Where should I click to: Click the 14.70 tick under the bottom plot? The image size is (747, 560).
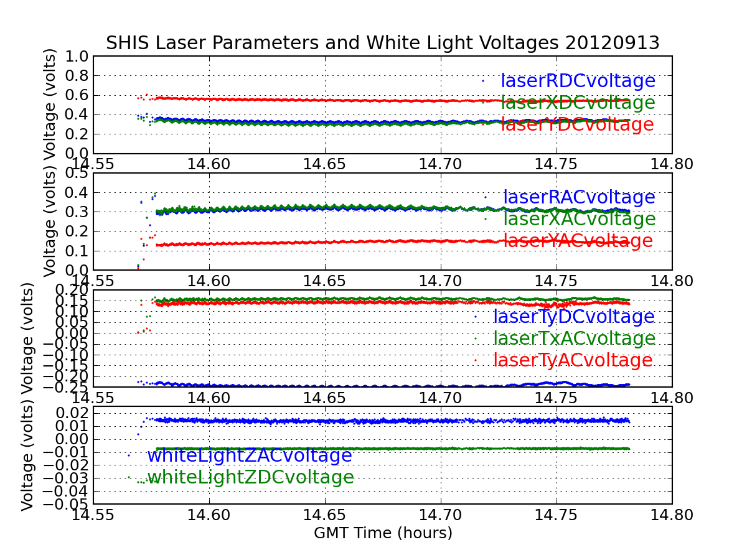441,516
